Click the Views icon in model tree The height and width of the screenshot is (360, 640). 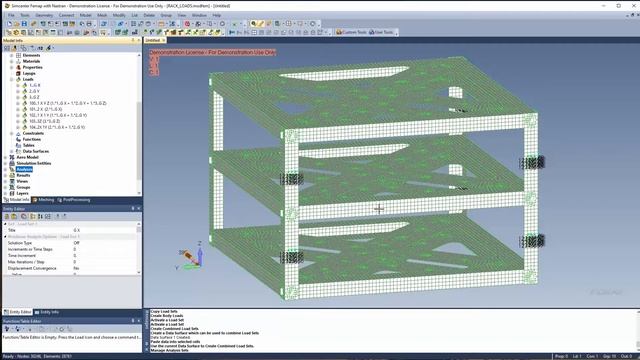click(x=12, y=181)
